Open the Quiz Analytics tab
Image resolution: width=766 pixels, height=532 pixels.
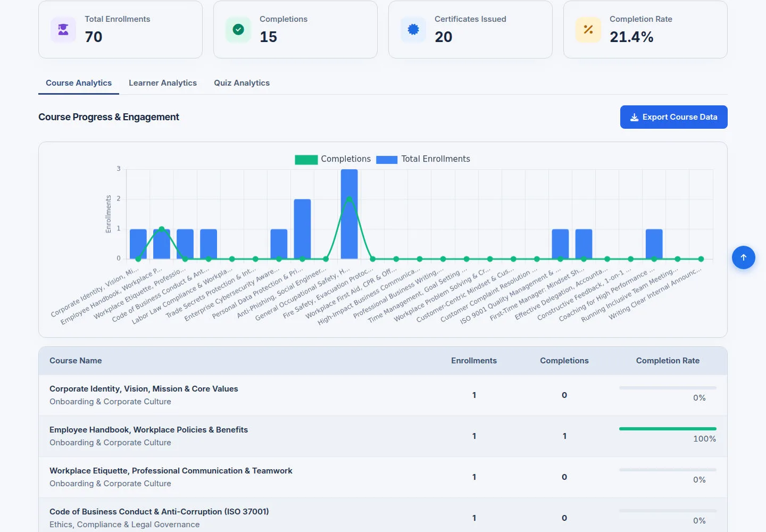[x=242, y=83]
